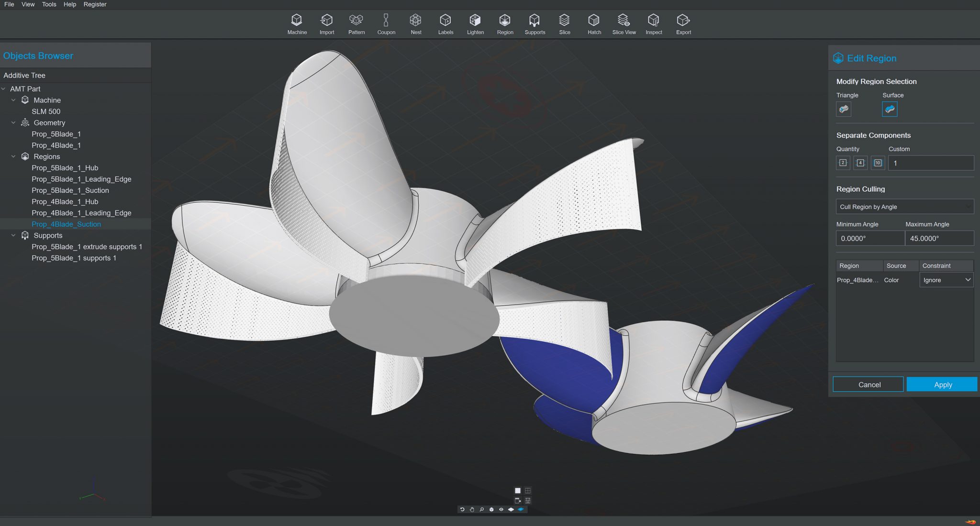Open the Tools menu
The width and height of the screenshot is (980, 526).
48,4
